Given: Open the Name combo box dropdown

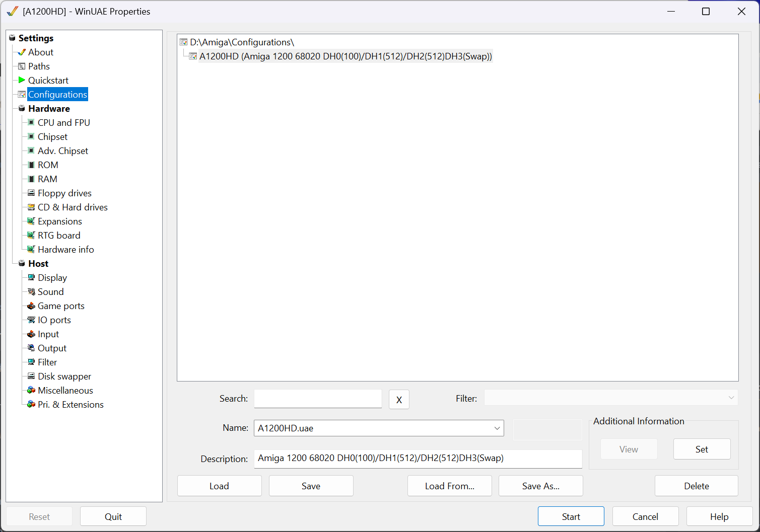Looking at the screenshot, I should click(497, 428).
